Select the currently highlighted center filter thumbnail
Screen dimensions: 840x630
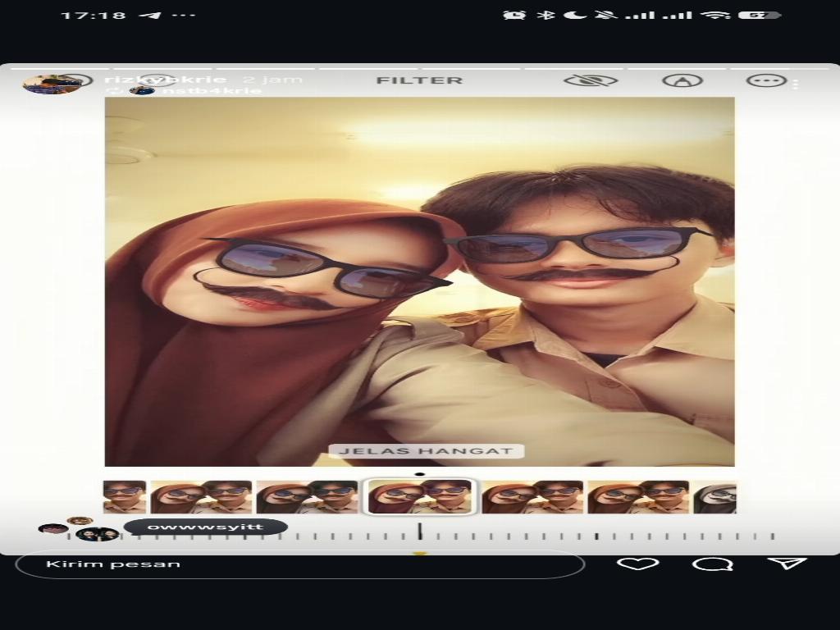419,497
